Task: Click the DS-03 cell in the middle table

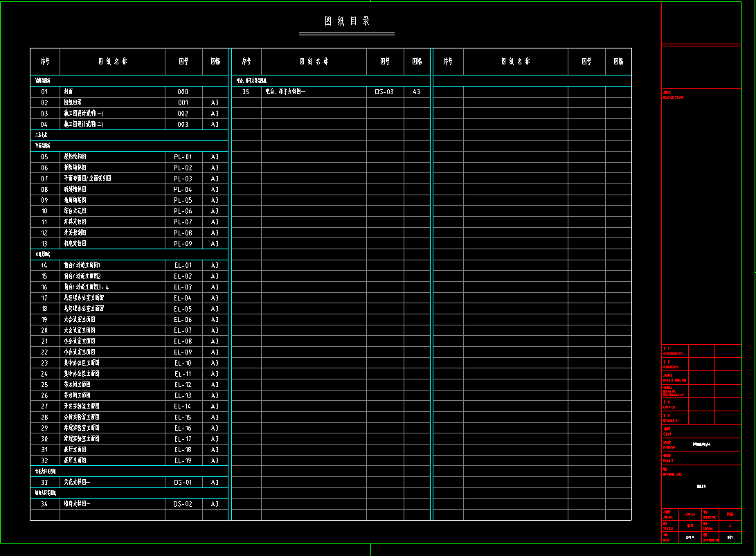Action: click(x=384, y=91)
